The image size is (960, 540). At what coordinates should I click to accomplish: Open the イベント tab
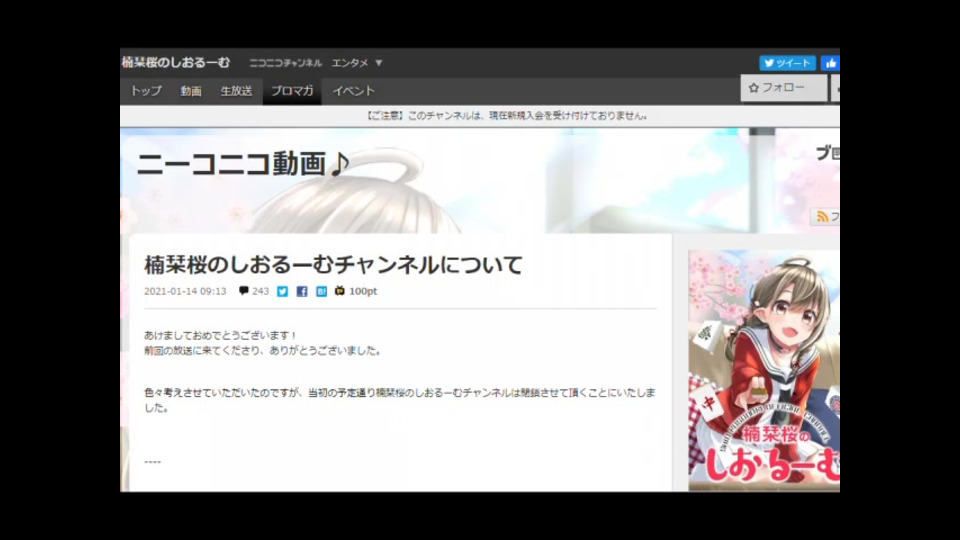(x=353, y=91)
